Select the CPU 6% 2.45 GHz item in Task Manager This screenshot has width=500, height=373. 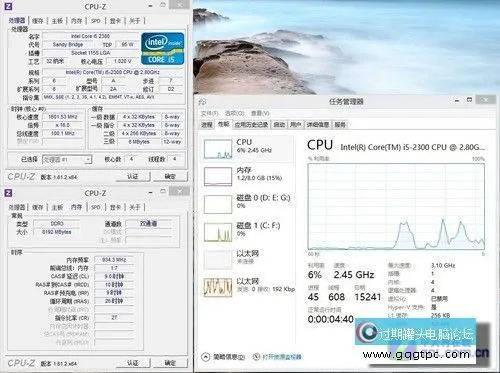pyautogui.click(x=247, y=149)
